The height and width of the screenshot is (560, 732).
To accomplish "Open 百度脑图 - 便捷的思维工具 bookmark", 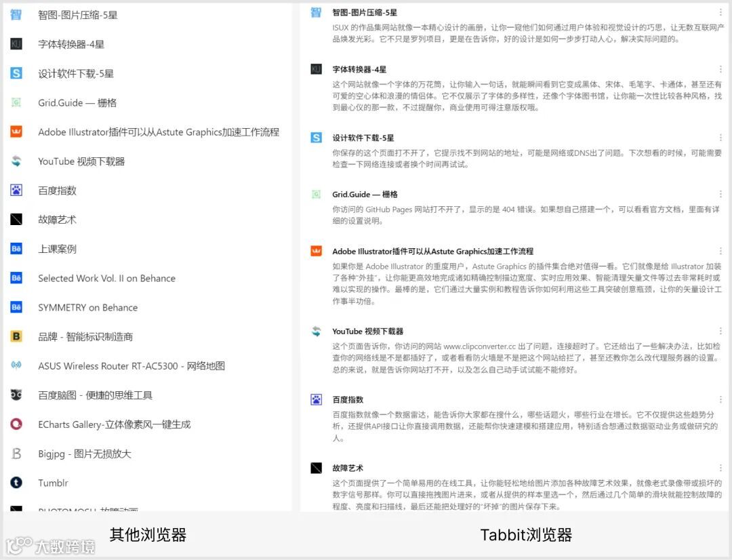I will [96, 395].
